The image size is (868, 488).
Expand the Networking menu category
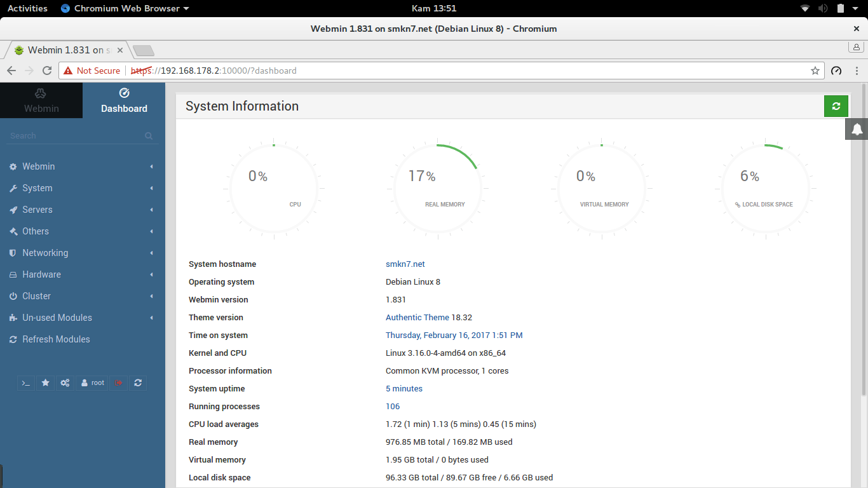[x=83, y=253]
